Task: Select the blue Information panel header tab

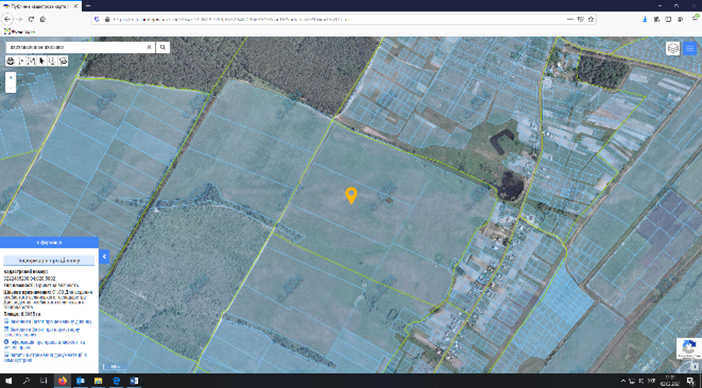Action: tap(49, 242)
